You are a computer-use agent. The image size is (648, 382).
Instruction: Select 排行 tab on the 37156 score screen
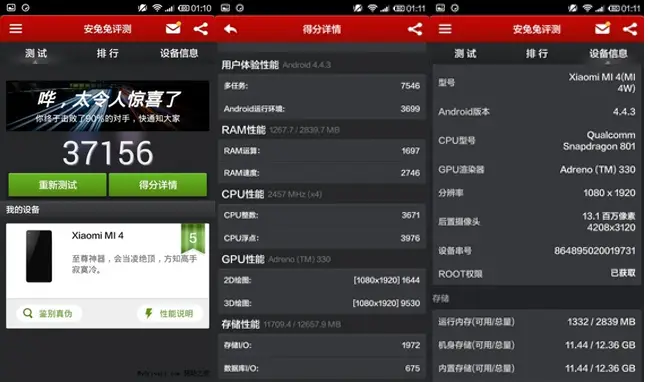tap(107, 53)
